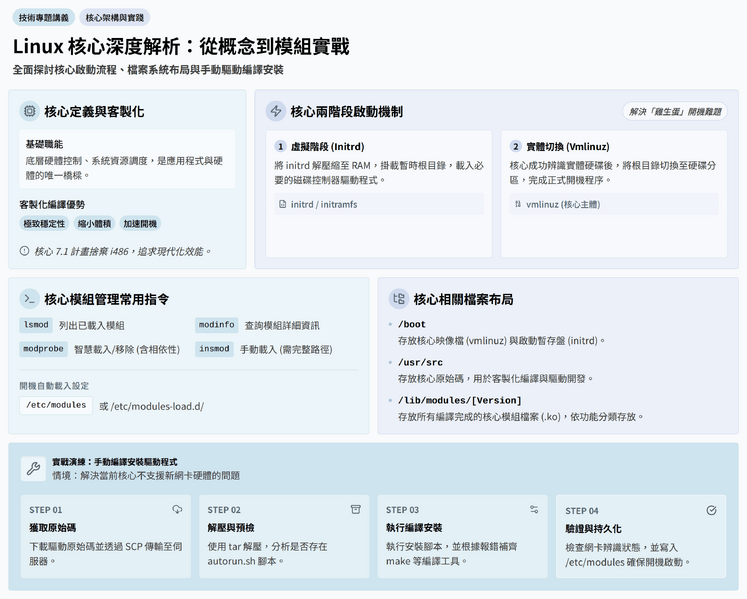Click the cloud download icon in STEP 01

[177, 509]
